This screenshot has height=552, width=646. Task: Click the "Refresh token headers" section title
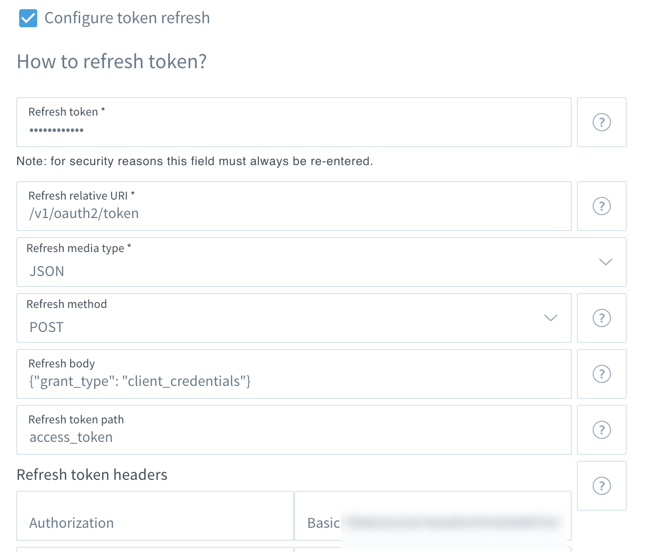tap(92, 475)
